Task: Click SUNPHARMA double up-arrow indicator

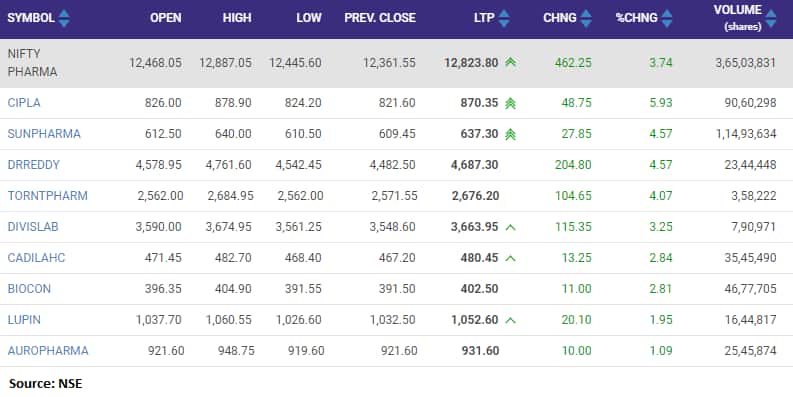Action: 510,134
